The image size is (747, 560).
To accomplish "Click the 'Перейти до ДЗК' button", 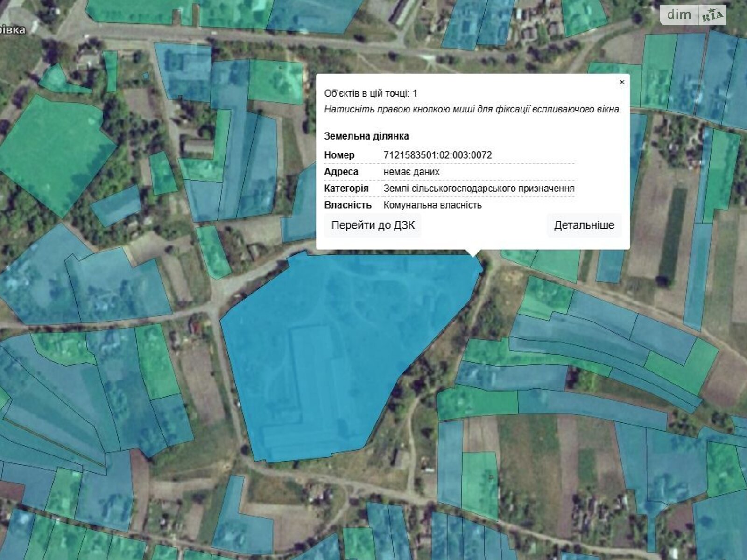I will pos(373,225).
